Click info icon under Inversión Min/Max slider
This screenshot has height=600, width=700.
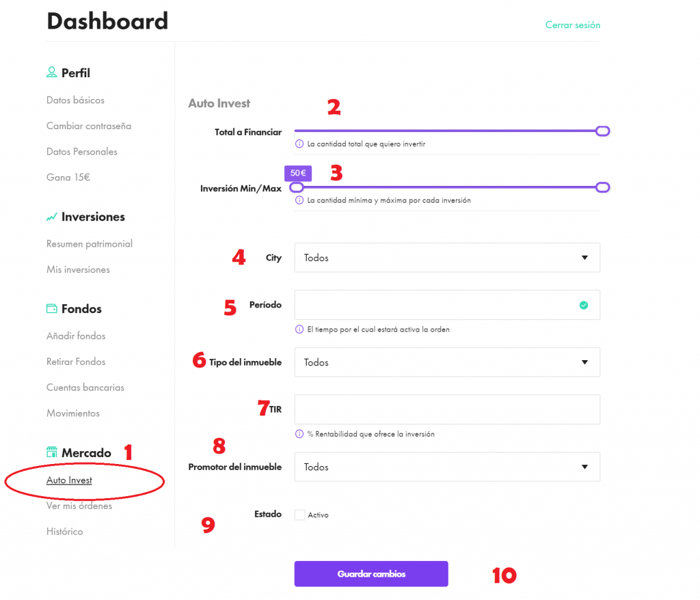[x=299, y=200]
